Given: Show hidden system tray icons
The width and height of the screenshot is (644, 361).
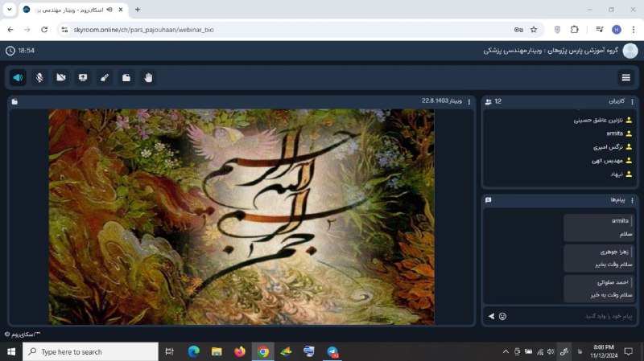Looking at the screenshot, I should tap(506, 351).
